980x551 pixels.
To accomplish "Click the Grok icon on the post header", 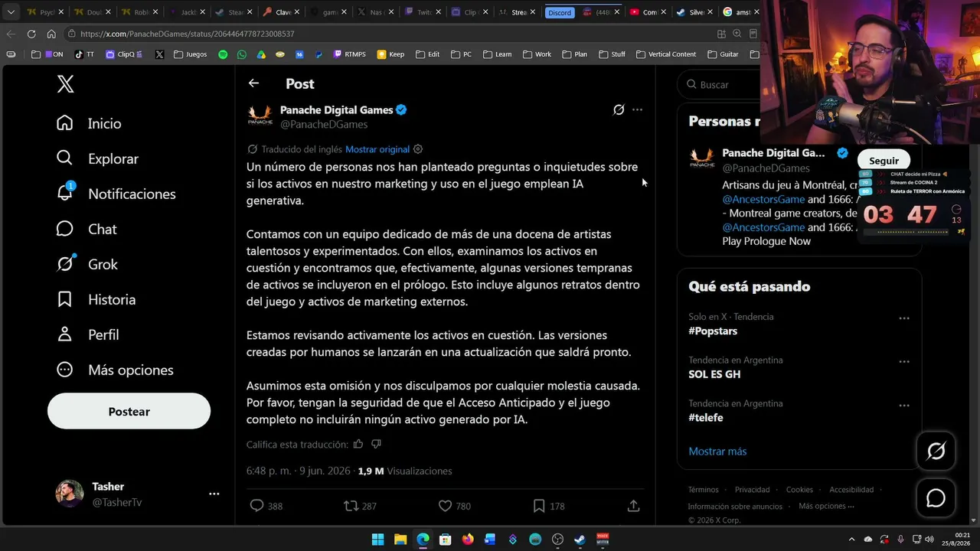I will 619,109.
